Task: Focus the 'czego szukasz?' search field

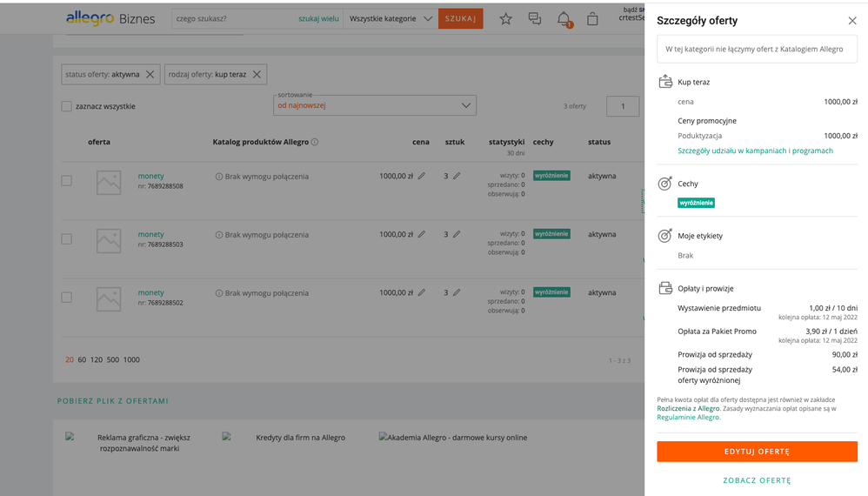Action: click(x=234, y=19)
